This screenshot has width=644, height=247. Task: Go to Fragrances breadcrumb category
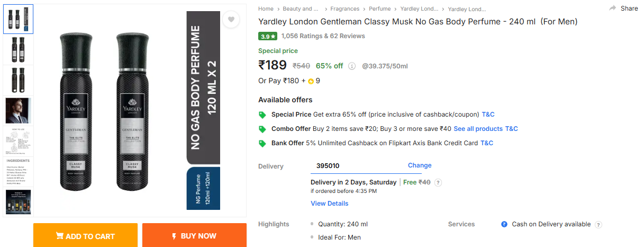[x=344, y=9]
